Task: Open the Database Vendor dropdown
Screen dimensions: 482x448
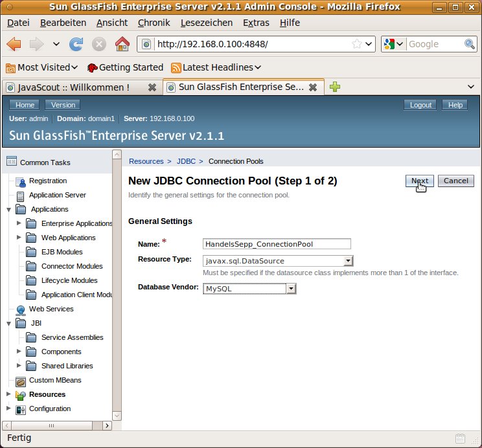Action: coord(291,289)
